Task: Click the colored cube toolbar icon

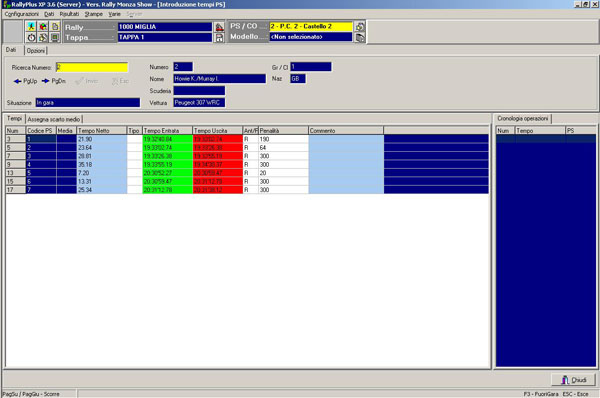Action: [x=43, y=26]
